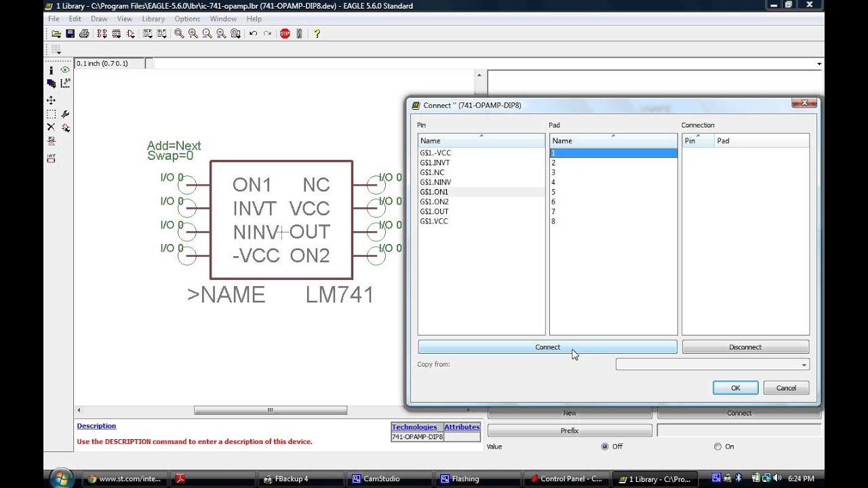Open grid settings icon
Viewport: 868px width, 488px height.
(x=56, y=49)
